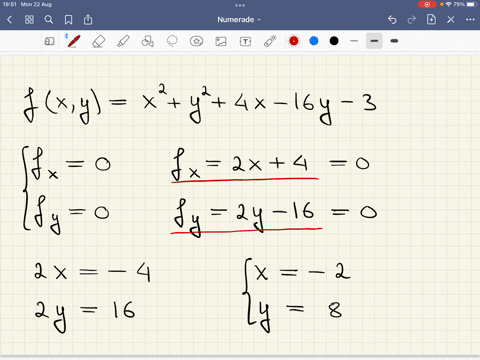
Task: Toggle read-only mode with the page icon
Action: 49,41
